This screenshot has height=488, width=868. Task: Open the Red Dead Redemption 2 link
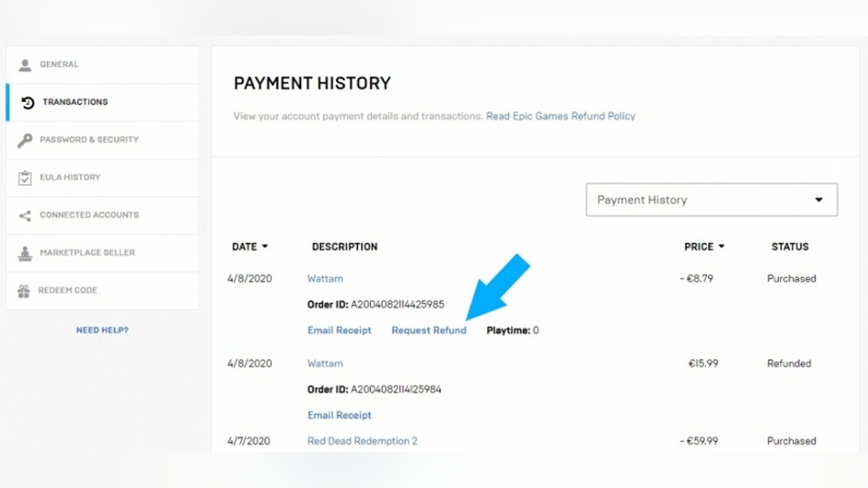[362, 441]
